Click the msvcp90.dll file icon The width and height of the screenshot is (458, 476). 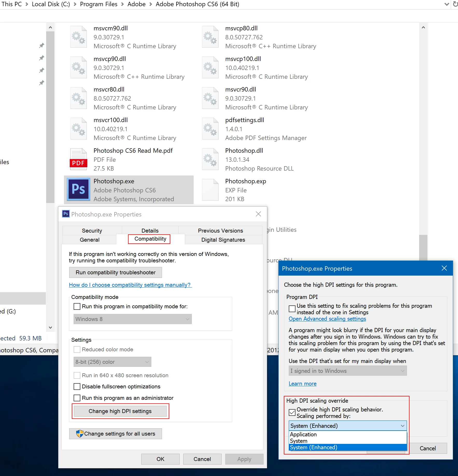[x=79, y=67]
